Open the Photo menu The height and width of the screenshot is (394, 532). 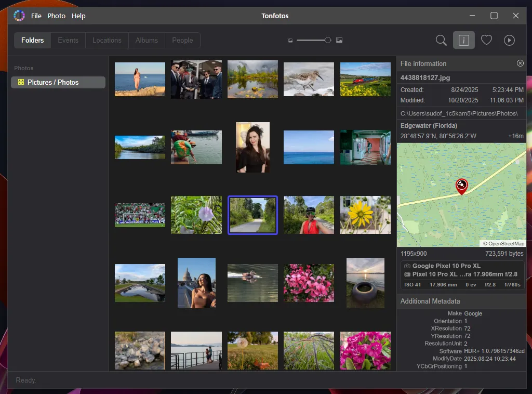56,16
